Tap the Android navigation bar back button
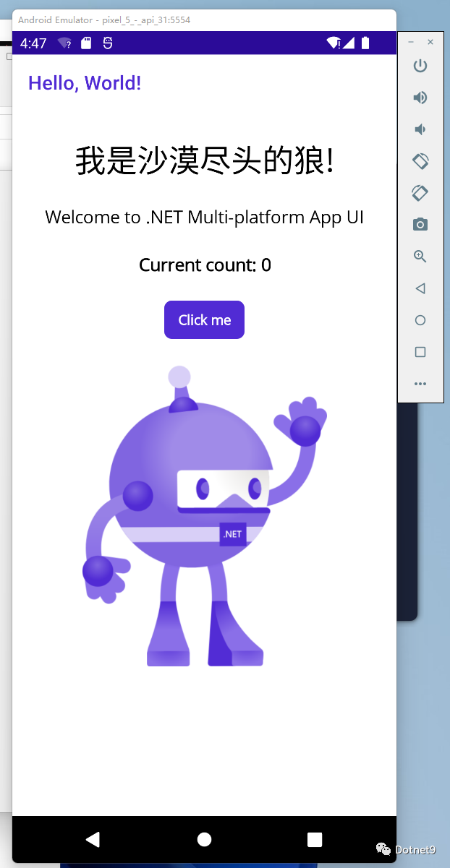This screenshot has height=868, width=450. (x=93, y=839)
